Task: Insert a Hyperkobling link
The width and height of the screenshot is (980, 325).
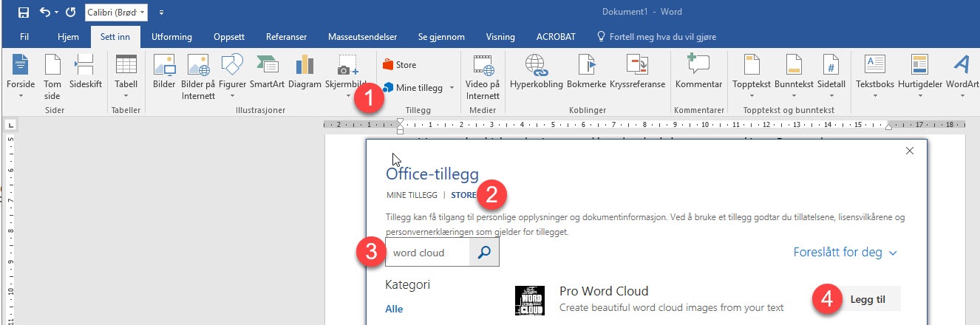Action: (537, 72)
